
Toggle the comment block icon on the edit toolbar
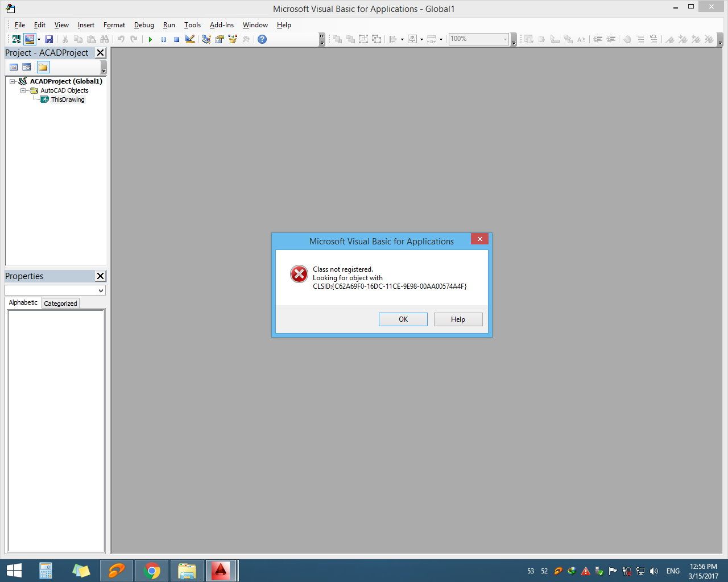(640, 39)
